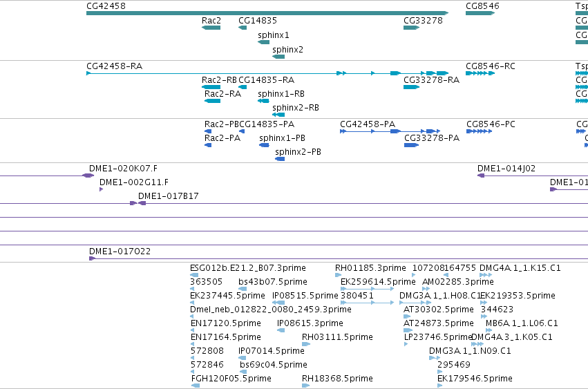Click the 107208164755 EST label
The height and width of the screenshot is (389, 588).
click(x=444, y=268)
